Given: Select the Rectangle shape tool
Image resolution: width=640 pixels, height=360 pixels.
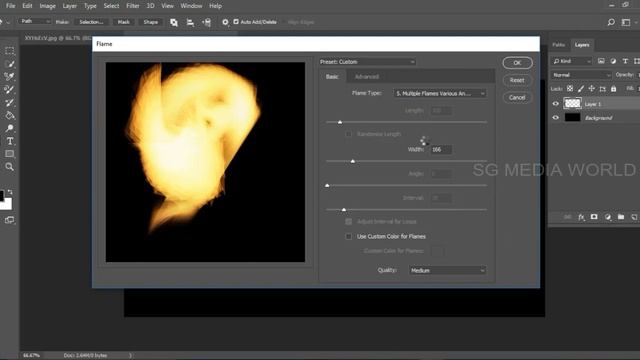Looking at the screenshot, I should (x=9, y=154).
